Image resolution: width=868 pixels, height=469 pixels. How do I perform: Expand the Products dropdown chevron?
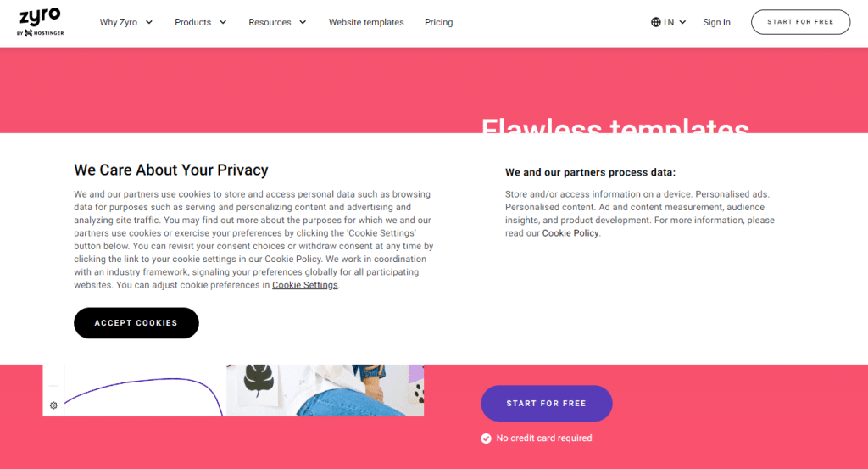coord(223,22)
